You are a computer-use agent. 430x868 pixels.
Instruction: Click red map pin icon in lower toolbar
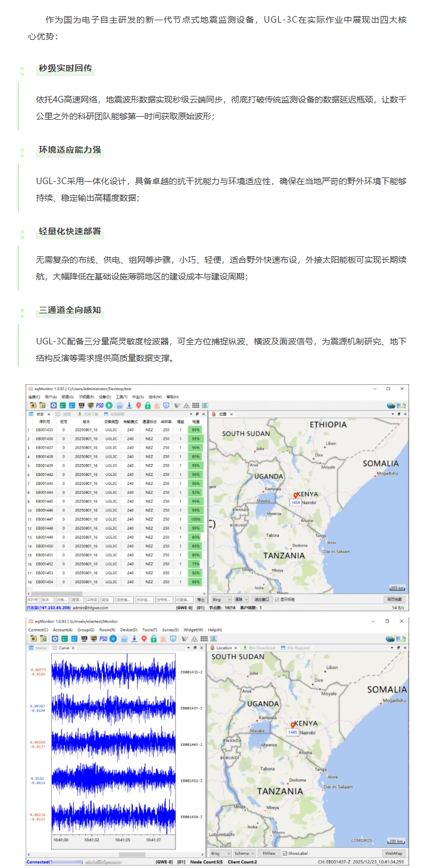[144, 639]
